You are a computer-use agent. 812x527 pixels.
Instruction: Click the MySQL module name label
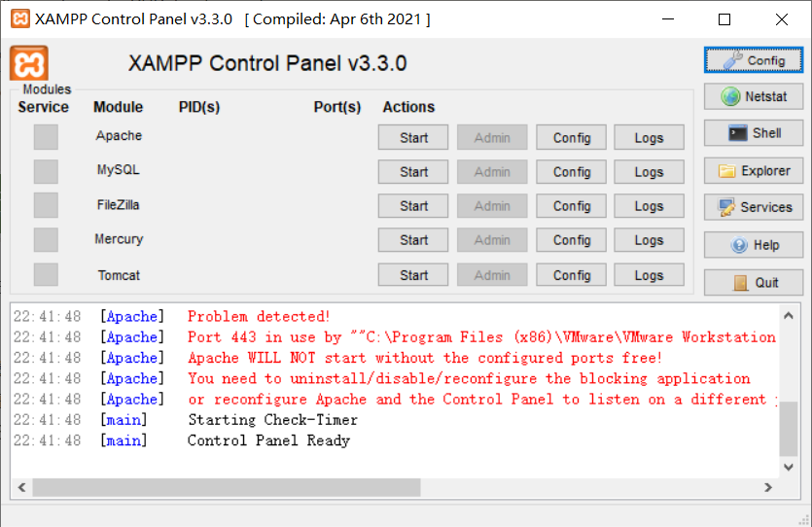coord(118,170)
